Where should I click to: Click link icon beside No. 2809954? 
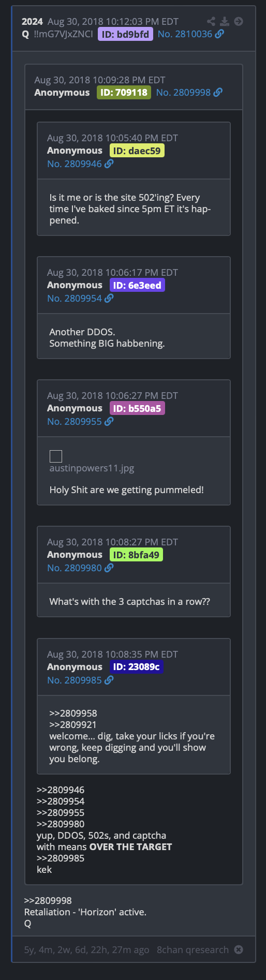coord(109,298)
